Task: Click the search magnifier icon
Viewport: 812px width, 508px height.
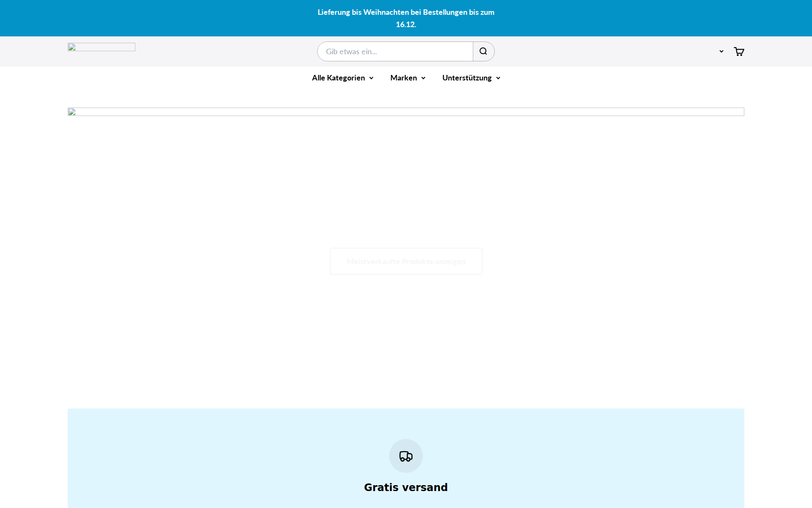Action: click(x=483, y=51)
